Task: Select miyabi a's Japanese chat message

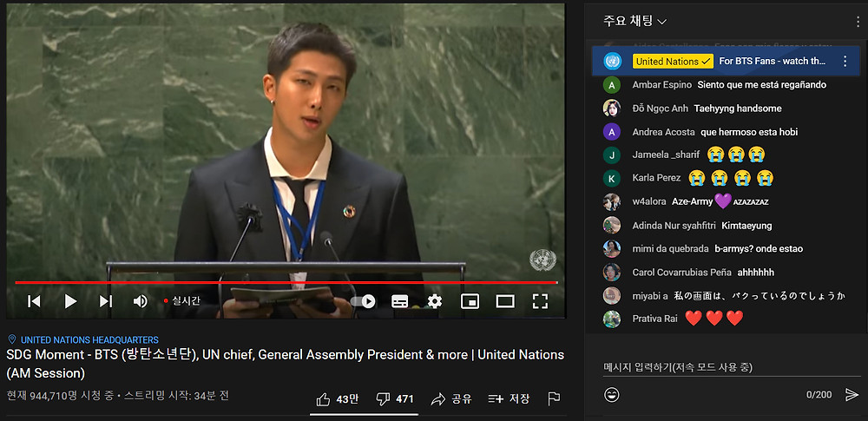Action: 759,296
